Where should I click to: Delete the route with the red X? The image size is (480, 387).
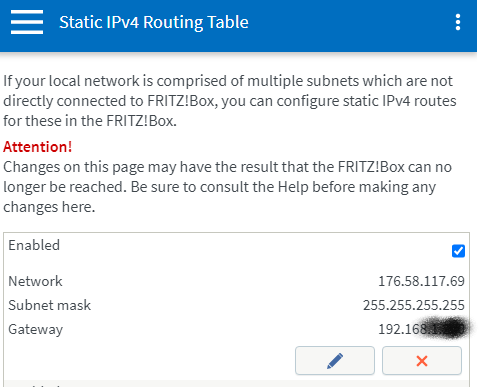point(422,360)
